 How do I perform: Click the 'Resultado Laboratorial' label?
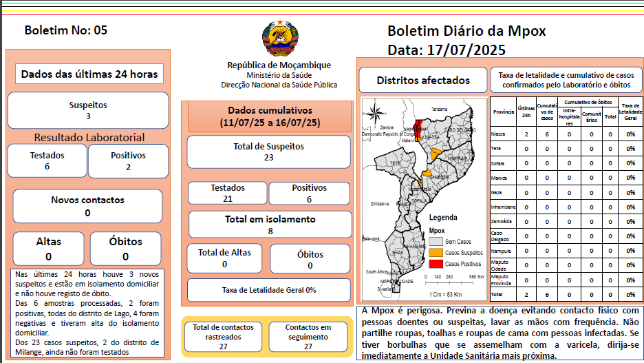(x=89, y=137)
